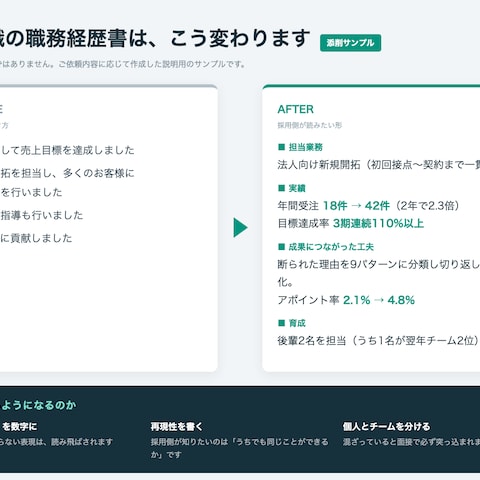Click the green square bullet beside 実績
The width and height of the screenshot is (480, 480).
coord(281,188)
